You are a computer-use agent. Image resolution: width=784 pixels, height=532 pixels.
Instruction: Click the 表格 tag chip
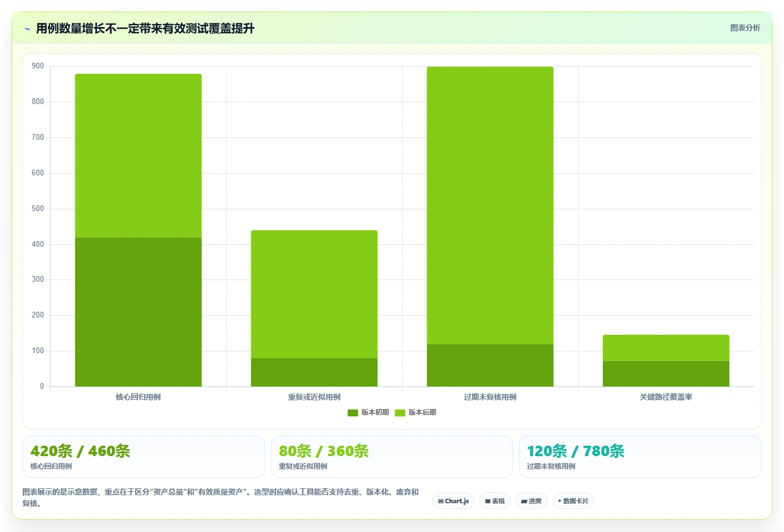coord(495,501)
